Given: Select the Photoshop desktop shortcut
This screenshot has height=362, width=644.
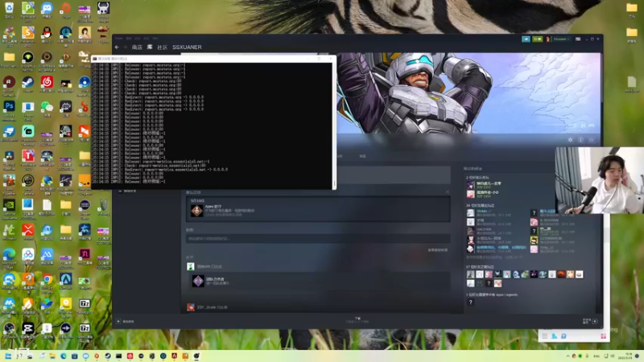Looking at the screenshot, I should [9, 107].
